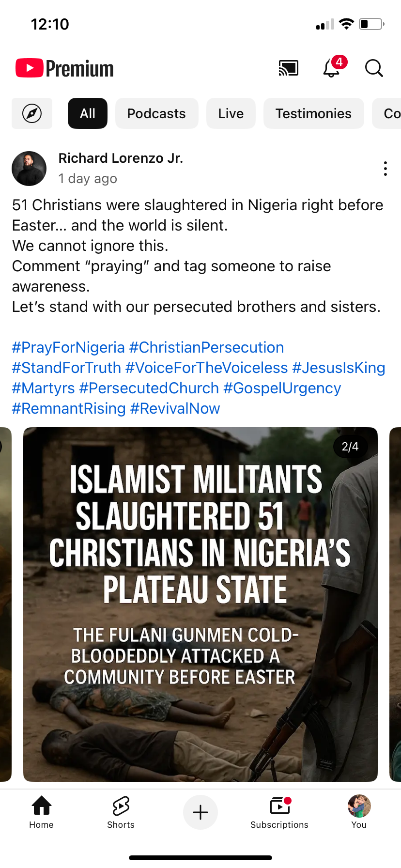This screenshot has height=868, width=401.
Task: Select the Testimonies filter chip
Action: pos(313,113)
